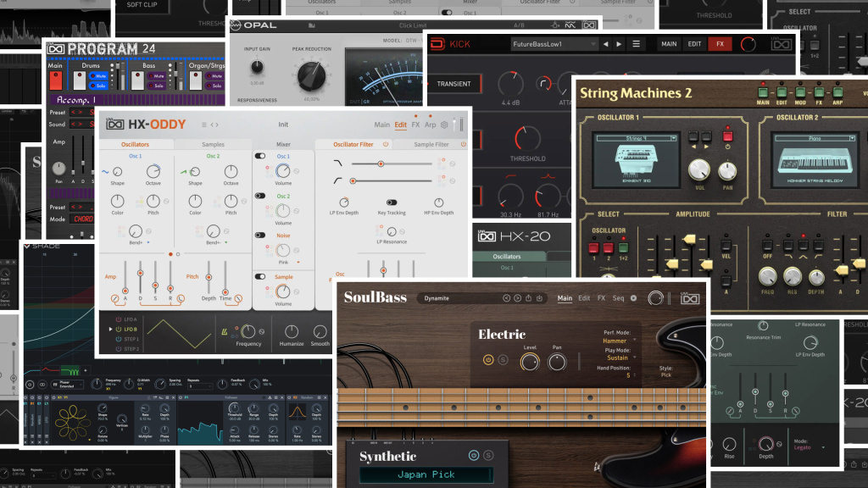Click KICK TRANSIENT button
This screenshot has width=868, height=488.
(454, 84)
